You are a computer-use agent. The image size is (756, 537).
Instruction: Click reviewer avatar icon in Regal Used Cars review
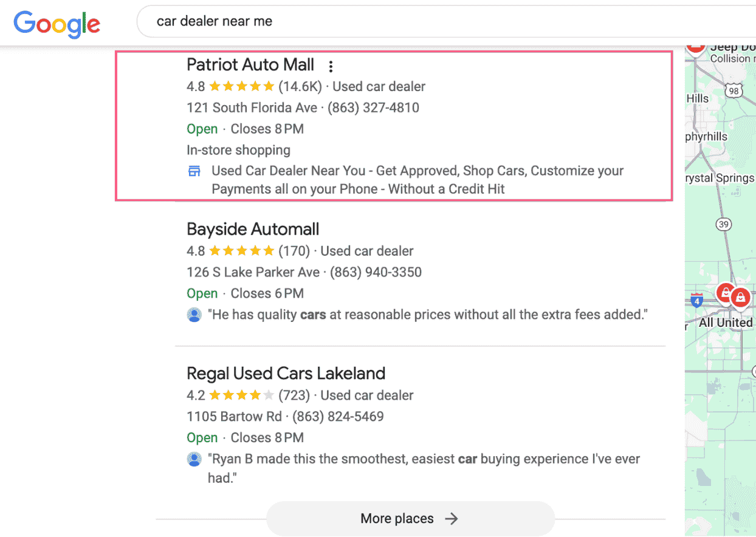pos(194,459)
